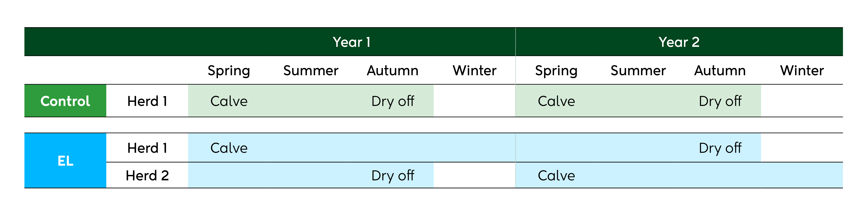Click the Autumn label under Year 1

pos(393,71)
